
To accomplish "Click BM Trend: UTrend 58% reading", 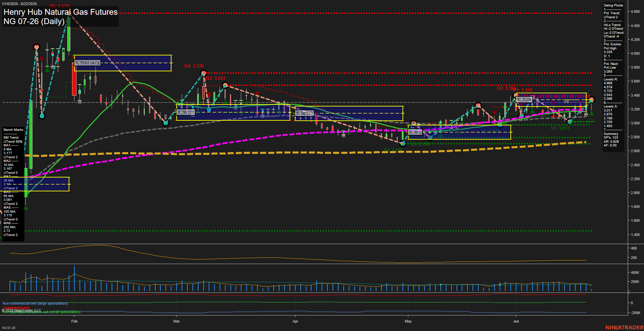I will [13, 140].
